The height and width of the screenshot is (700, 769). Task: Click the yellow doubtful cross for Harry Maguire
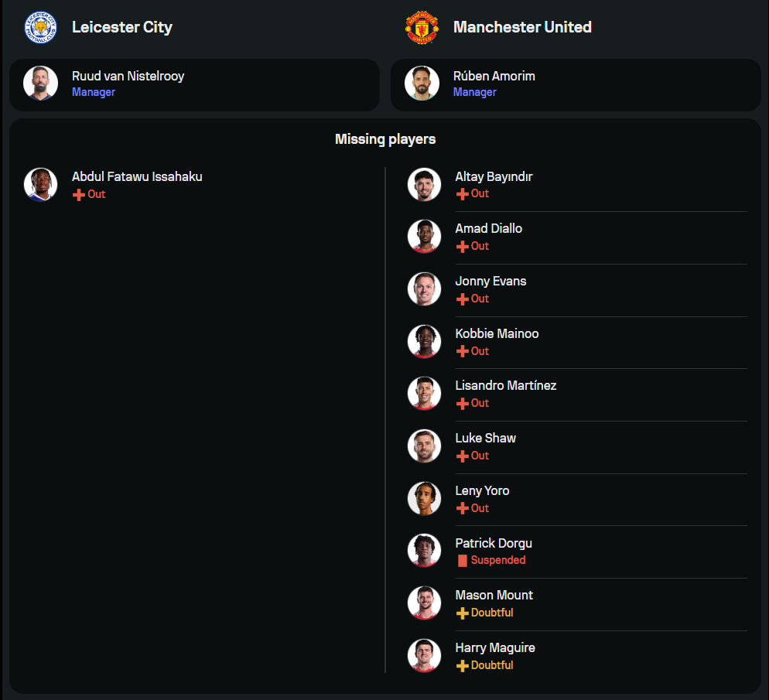point(462,666)
